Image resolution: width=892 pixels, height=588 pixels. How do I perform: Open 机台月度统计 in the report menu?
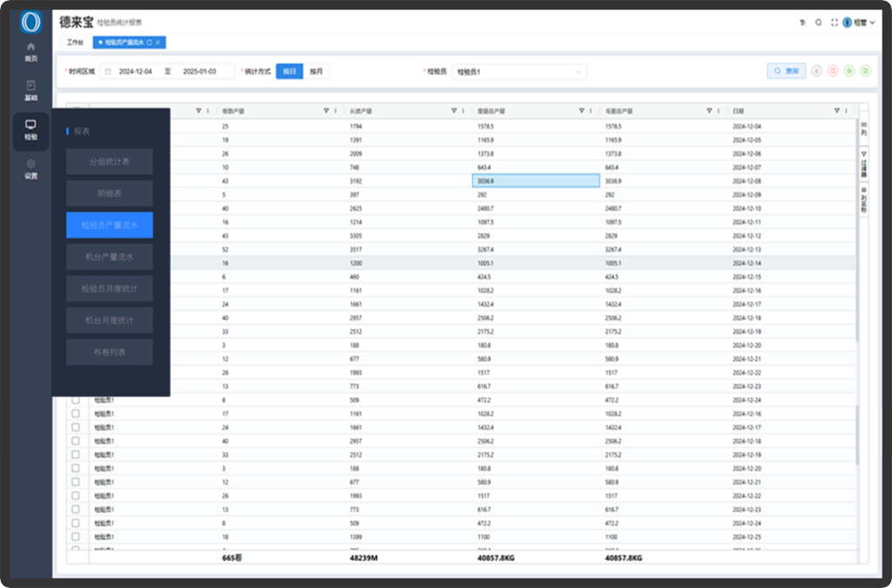(109, 321)
